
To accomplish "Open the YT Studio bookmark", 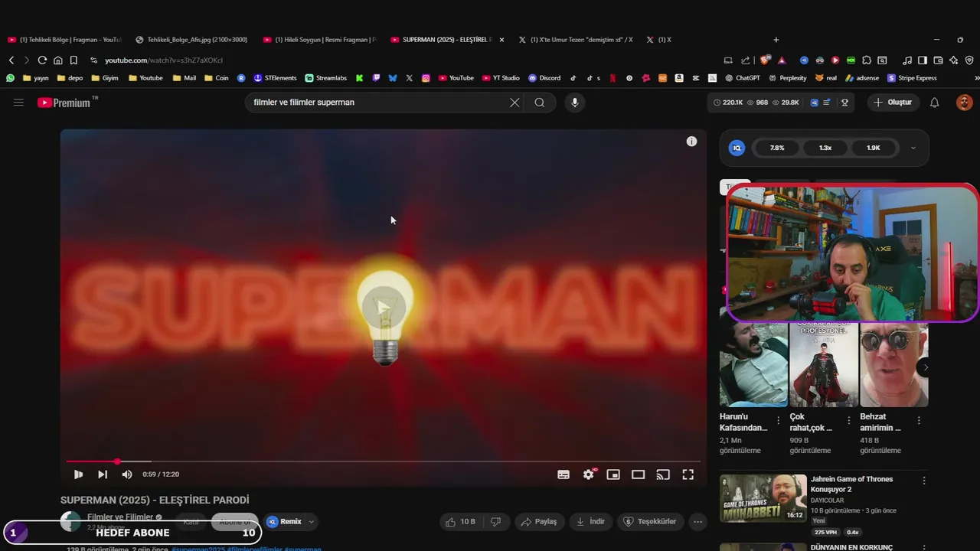I will point(501,78).
